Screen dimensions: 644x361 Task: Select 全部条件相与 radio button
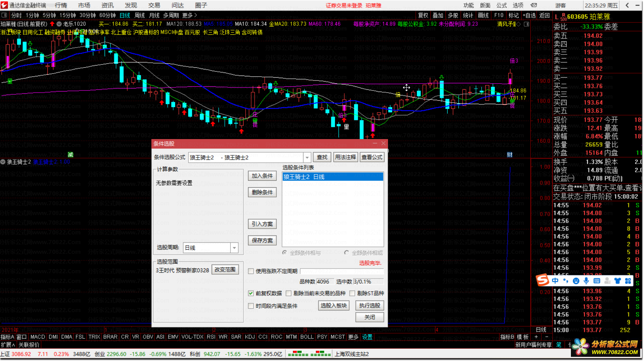pyautogui.click(x=284, y=253)
